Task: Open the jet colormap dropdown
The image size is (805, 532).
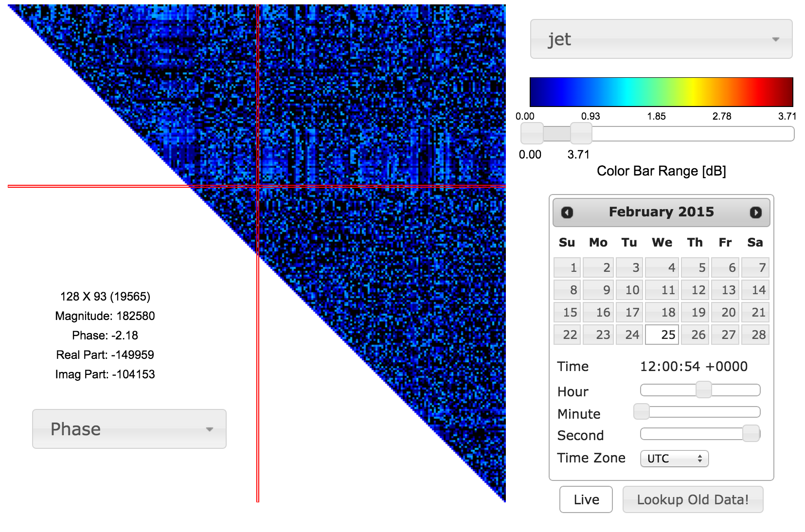Action: pos(661,39)
